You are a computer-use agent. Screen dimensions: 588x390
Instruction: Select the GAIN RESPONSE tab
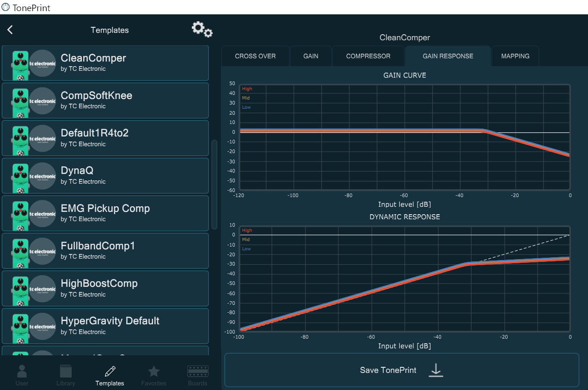(447, 56)
